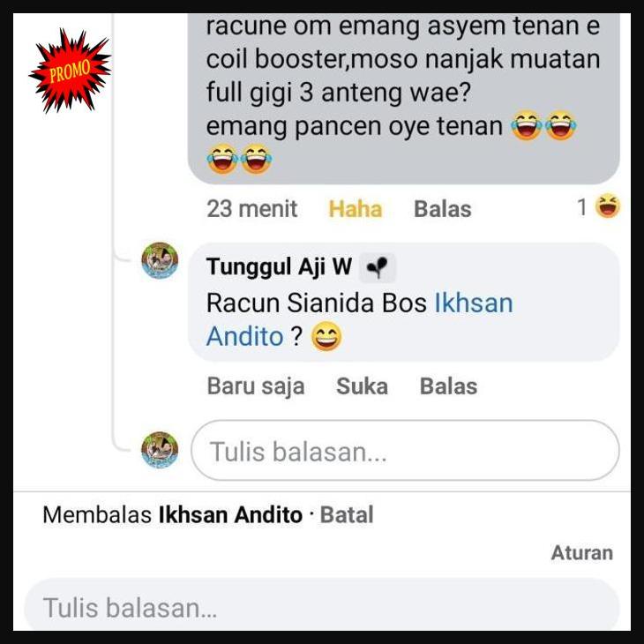Click the grinning emoji in Racun Sianida comment

coord(326,336)
